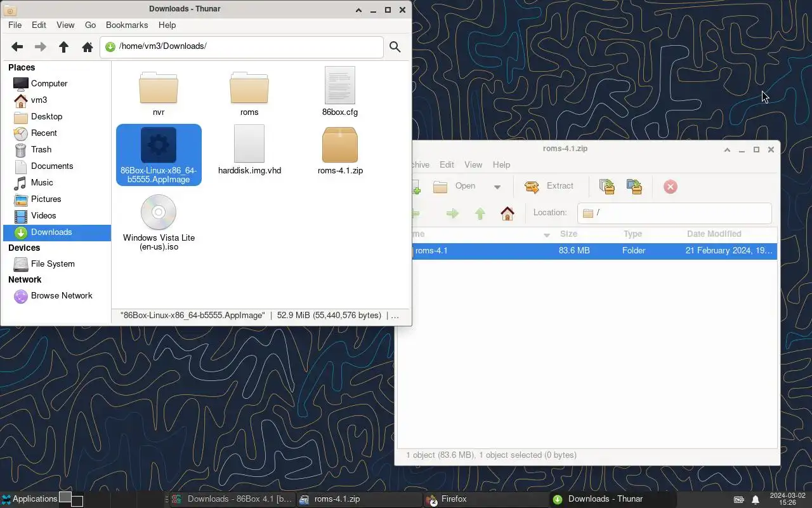
Task: Go to parent folder in Thunar
Action: (63, 47)
